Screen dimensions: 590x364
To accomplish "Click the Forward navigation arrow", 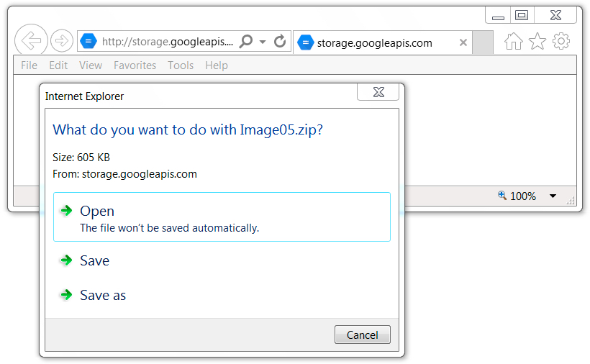I will point(62,40).
